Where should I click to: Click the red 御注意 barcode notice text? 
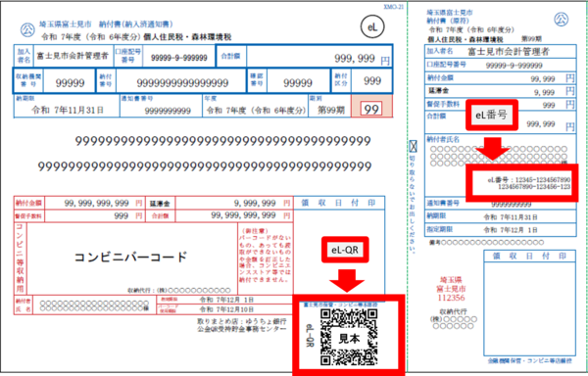pos(266,256)
